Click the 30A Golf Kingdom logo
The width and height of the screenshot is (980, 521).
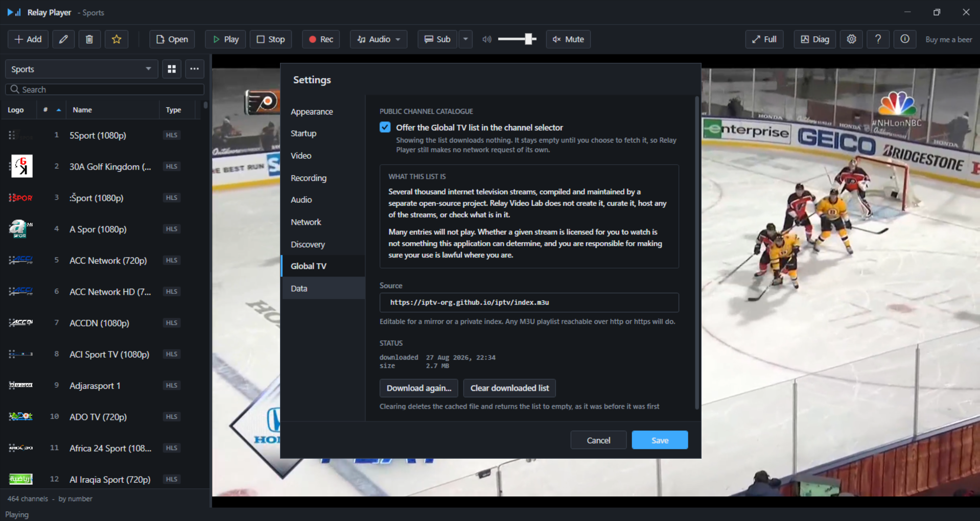(x=21, y=167)
